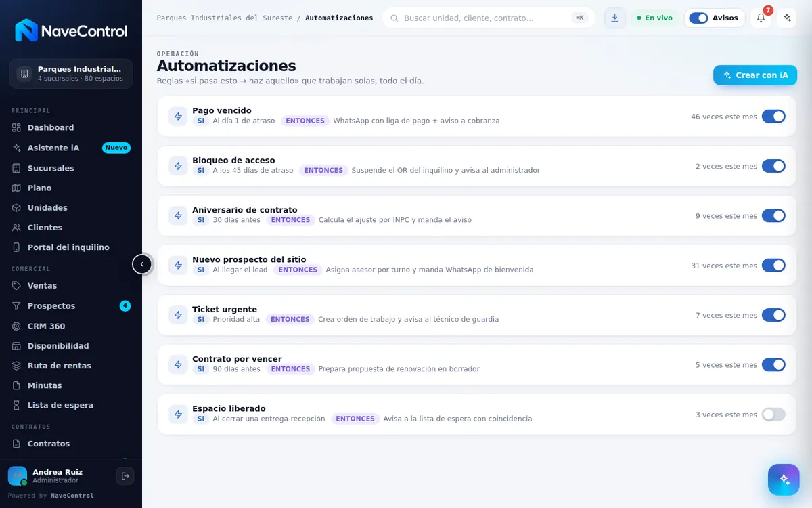This screenshot has height=508, width=812.
Task: Click the Crear con iA button
Action: pos(755,75)
